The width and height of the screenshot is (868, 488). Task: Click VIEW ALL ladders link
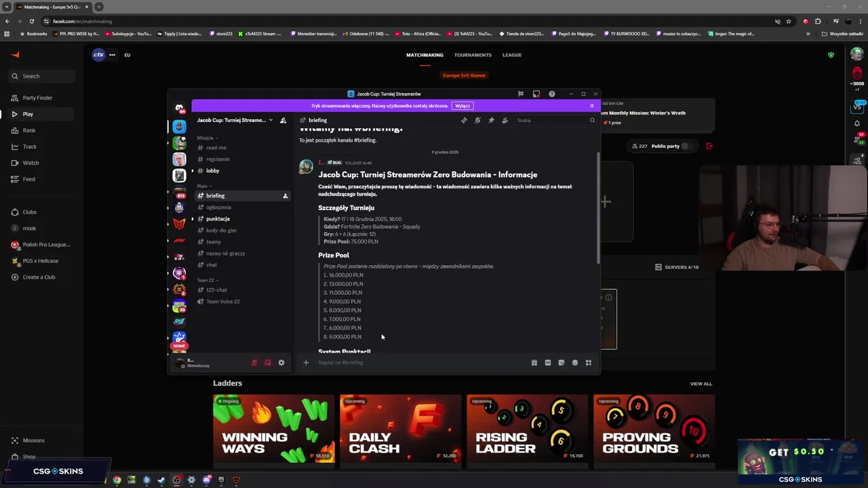coord(701,384)
